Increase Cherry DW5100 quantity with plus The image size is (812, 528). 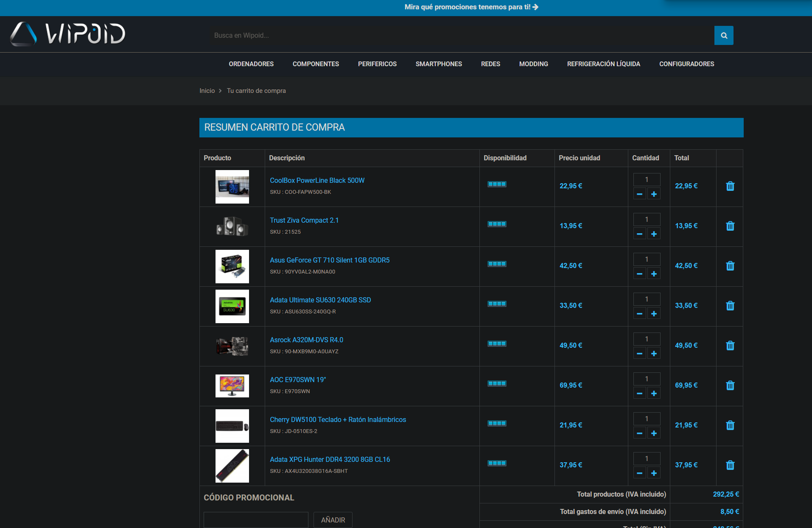(654, 433)
